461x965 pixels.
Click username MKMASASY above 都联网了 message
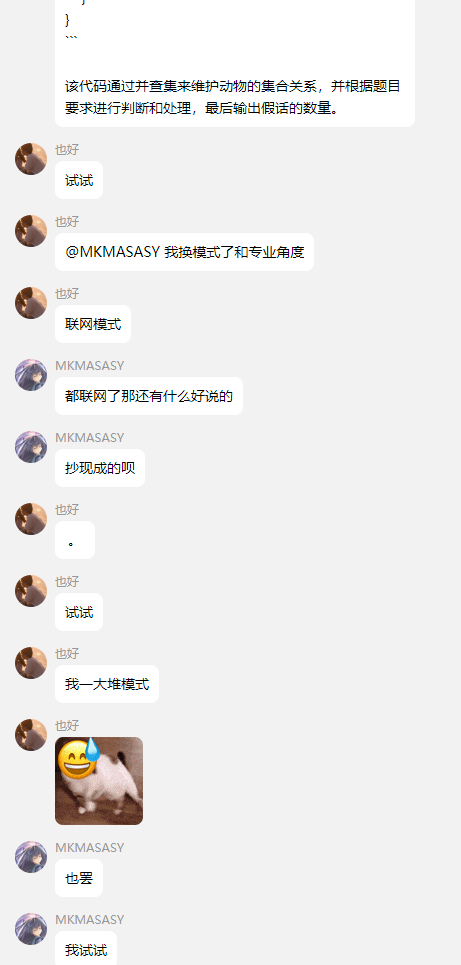(x=90, y=366)
